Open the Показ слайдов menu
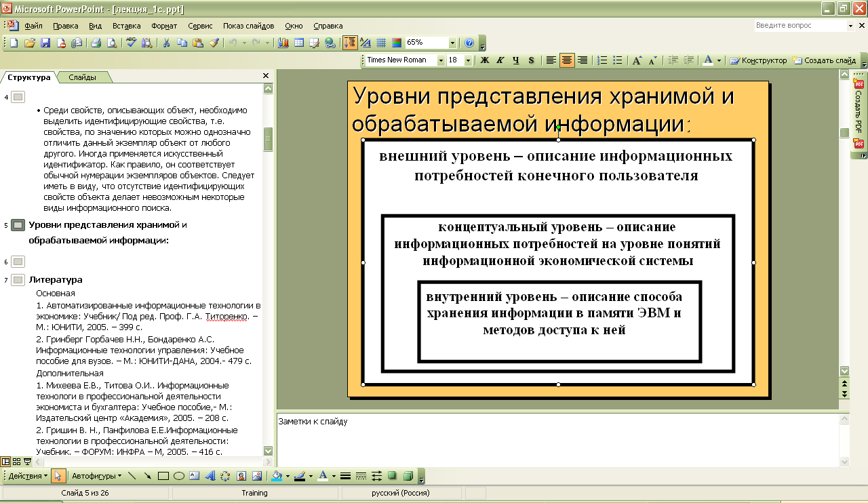This screenshot has width=868, height=503. (x=249, y=26)
